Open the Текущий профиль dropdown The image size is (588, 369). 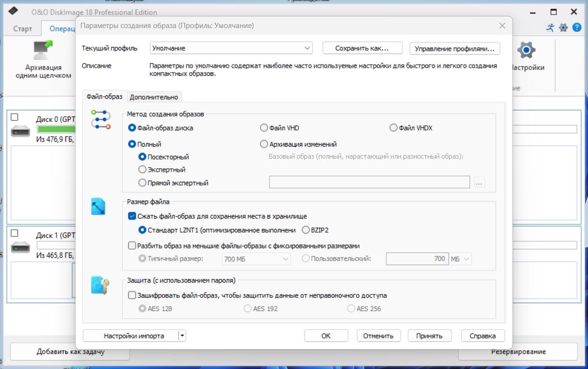pyautogui.click(x=231, y=48)
